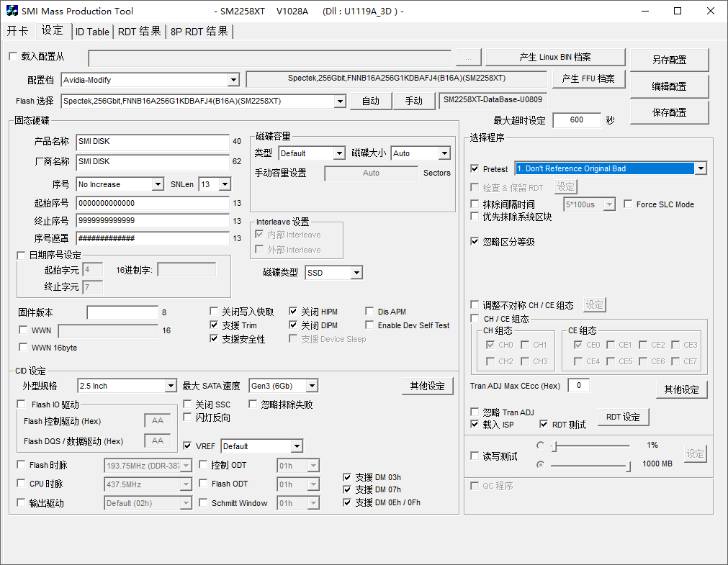Toggle the RDT 测试 checkbox
The width and height of the screenshot is (728, 565).
click(x=544, y=425)
